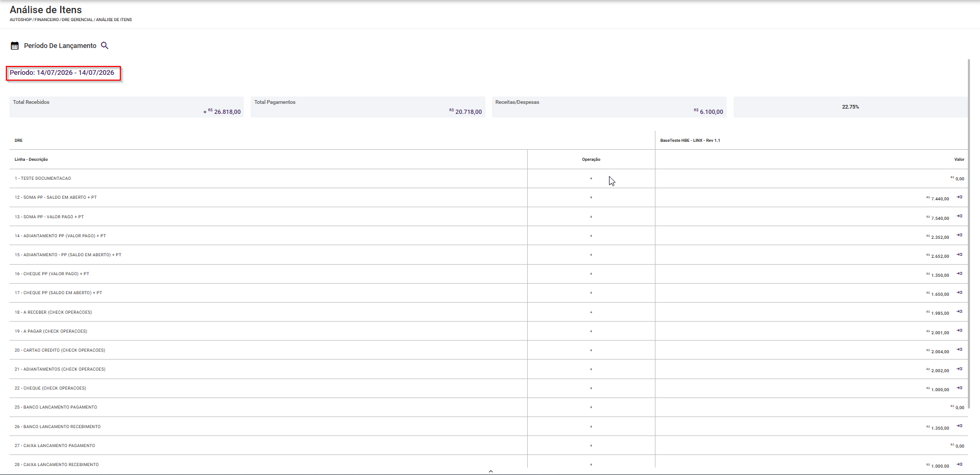This screenshot has height=475, width=980.
Task: Click the 7.540,00 value in row 13
Action: pyautogui.click(x=938, y=218)
